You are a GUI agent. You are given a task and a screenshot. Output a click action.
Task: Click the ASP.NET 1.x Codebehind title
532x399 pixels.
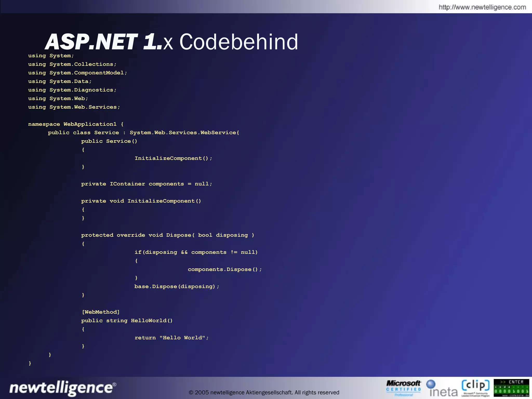tap(171, 42)
